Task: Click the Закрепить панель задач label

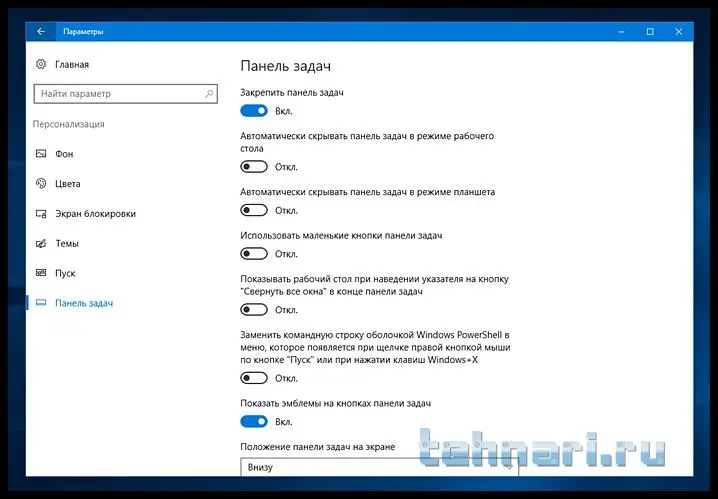Action: 292,92
